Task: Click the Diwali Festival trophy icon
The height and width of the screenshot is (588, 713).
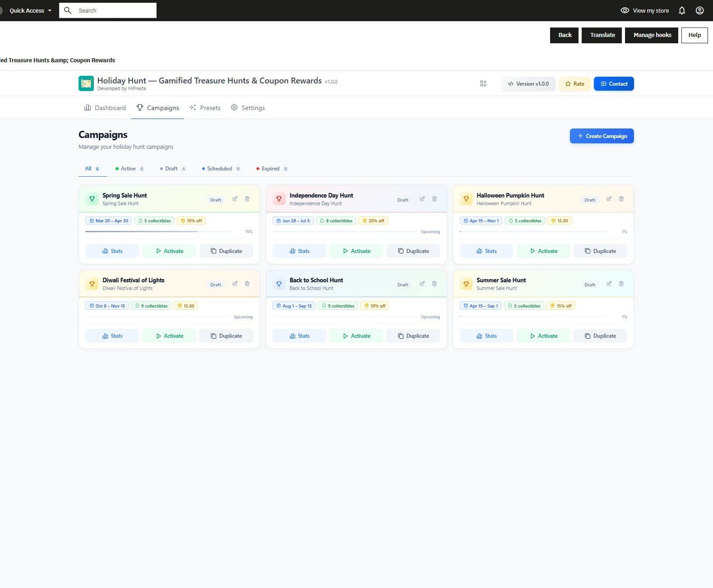Action: [x=92, y=284]
